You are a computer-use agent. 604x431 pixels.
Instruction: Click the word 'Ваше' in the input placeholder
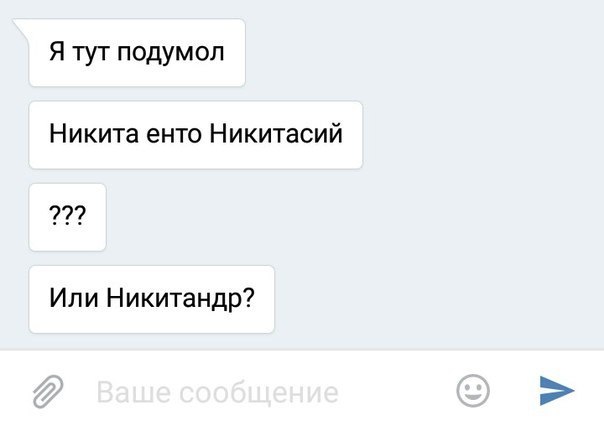tap(133, 392)
